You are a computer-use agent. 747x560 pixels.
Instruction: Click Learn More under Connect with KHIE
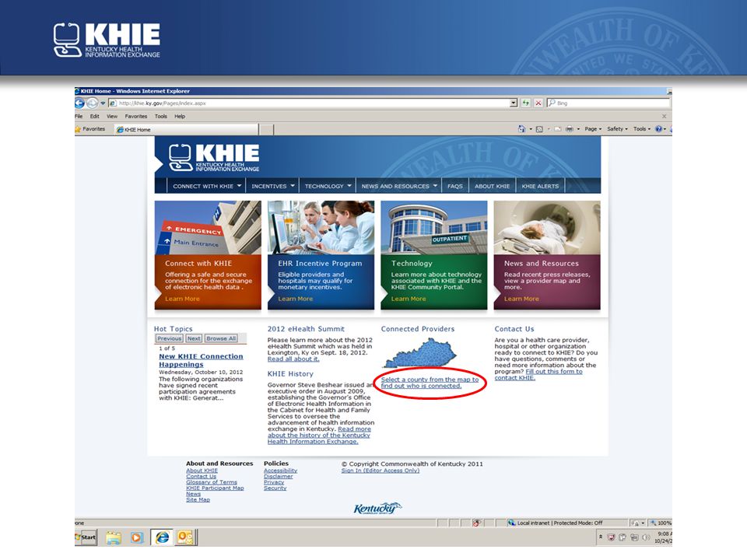tap(182, 299)
